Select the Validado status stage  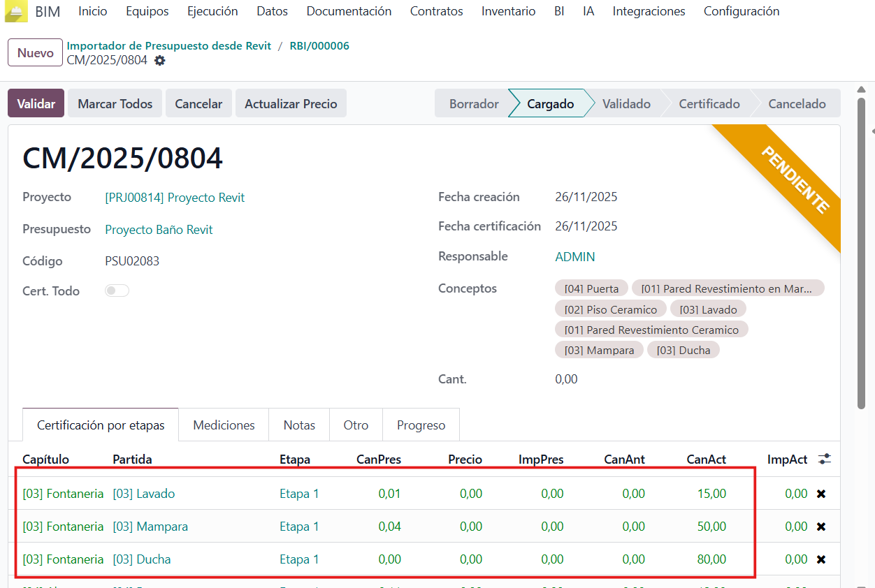click(x=626, y=104)
